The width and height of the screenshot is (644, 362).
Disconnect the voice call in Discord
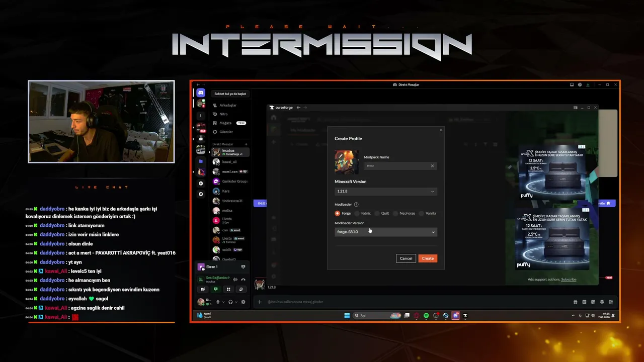click(244, 280)
